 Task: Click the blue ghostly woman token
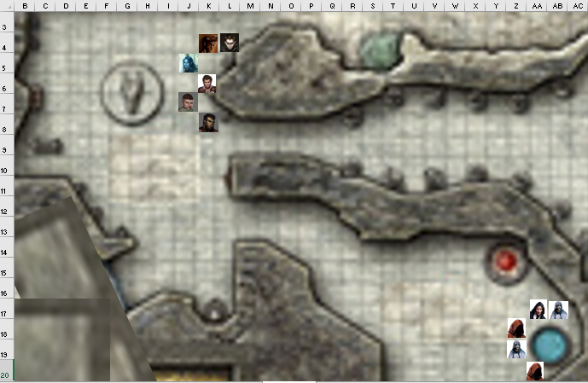click(x=189, y=63)
